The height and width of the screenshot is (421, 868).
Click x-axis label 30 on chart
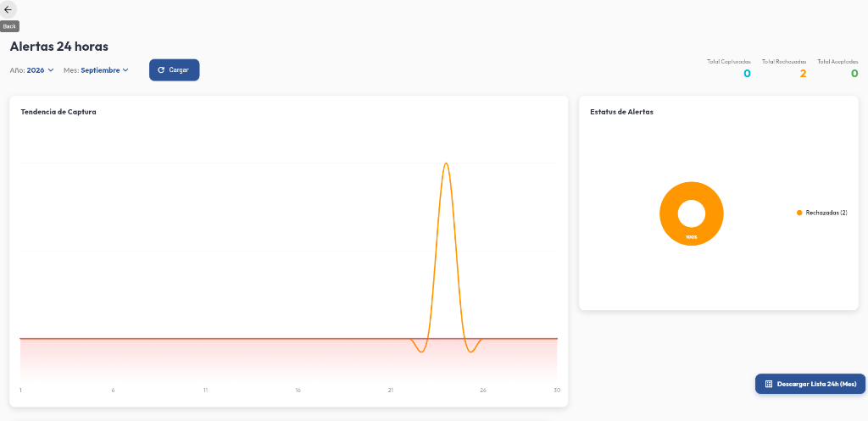(x=556, y=391)
